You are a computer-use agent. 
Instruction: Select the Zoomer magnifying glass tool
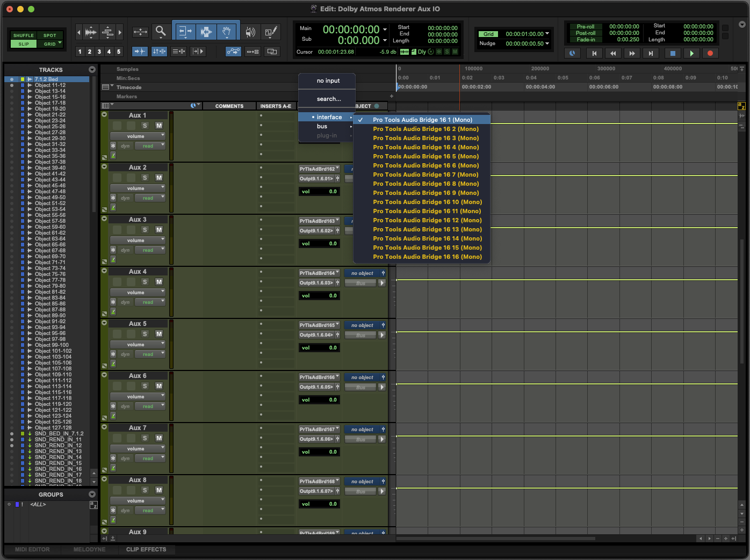click(x=160, y=32)
